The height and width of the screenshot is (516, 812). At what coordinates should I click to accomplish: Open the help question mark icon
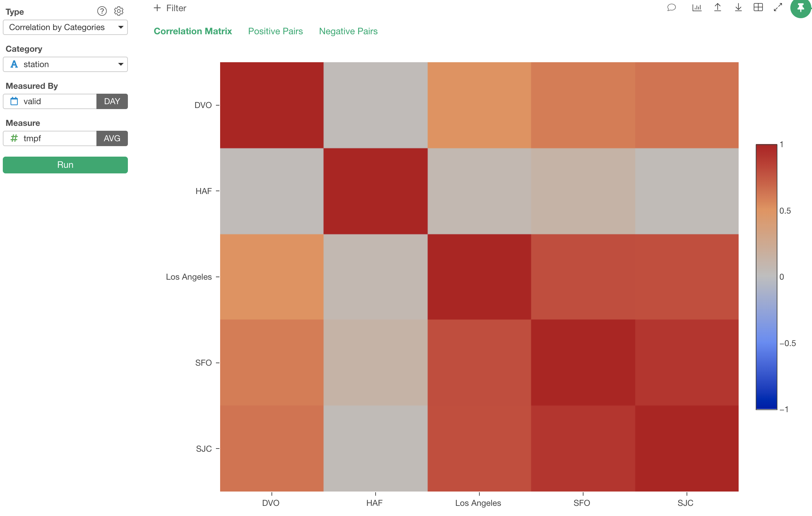pyautogui.click(x=102, y=11)
